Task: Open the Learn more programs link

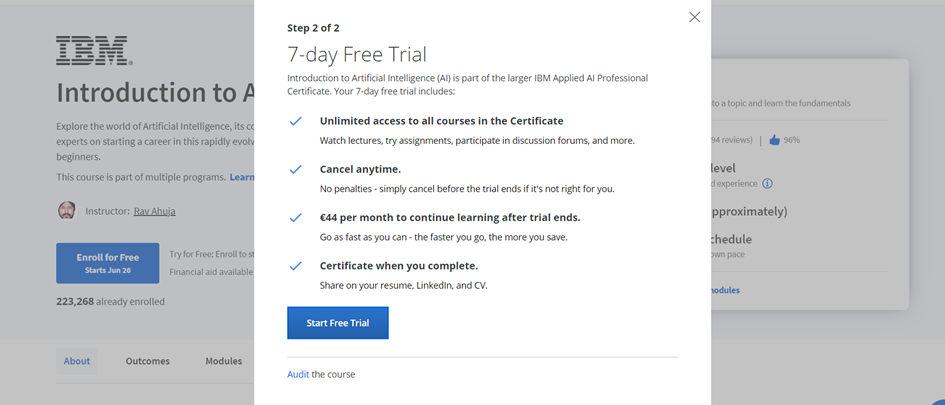Action: point(242,177)
